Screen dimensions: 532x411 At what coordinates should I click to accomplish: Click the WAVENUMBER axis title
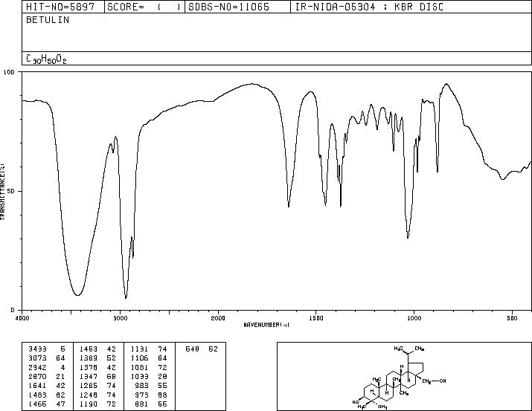tap(266, 325)
